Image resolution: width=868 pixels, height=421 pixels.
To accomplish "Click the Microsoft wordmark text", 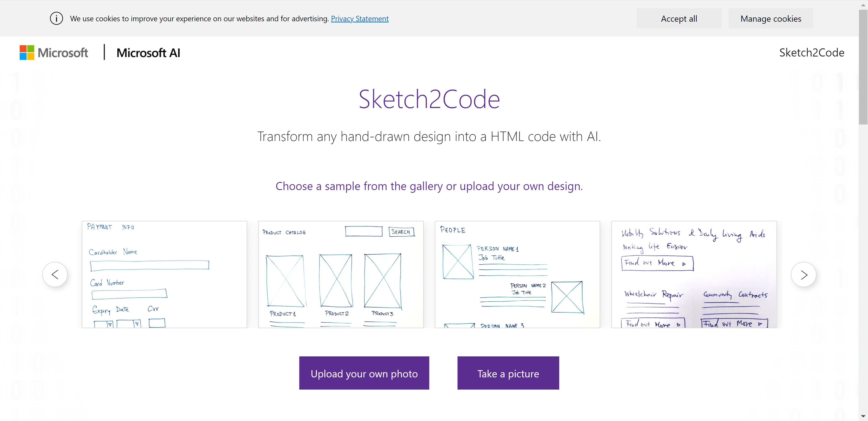I will (63, 53).
